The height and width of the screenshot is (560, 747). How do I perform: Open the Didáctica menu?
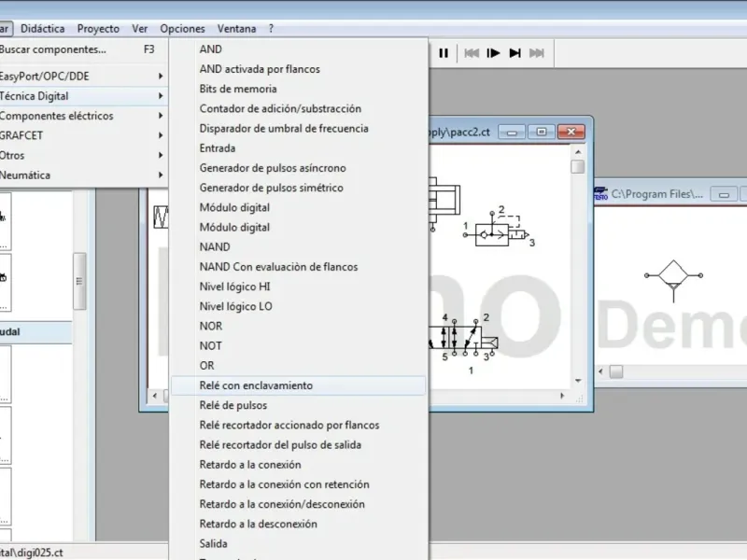[x=42, y=29]
